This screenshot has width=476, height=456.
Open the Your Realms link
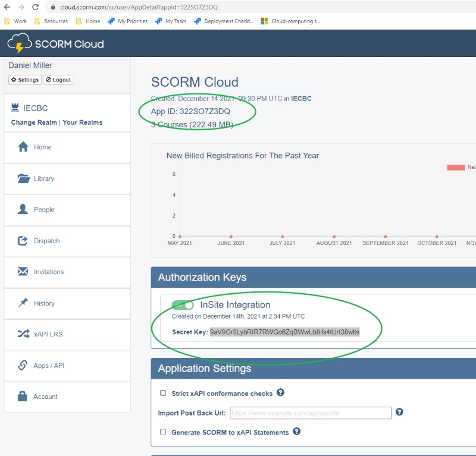(82, 122)
